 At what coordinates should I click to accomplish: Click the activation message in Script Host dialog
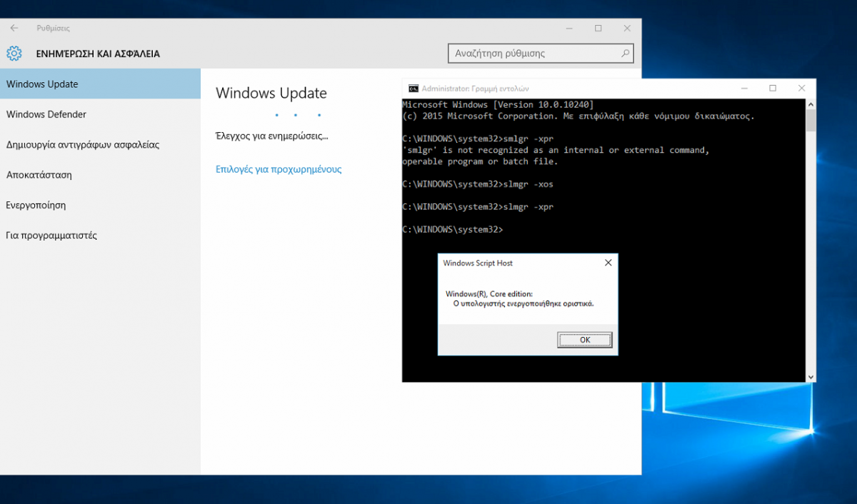[523, 303]
